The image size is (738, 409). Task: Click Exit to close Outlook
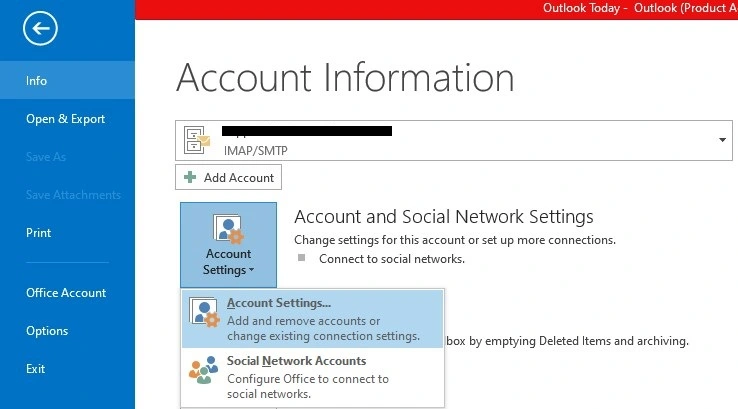(x=36, y=369)
